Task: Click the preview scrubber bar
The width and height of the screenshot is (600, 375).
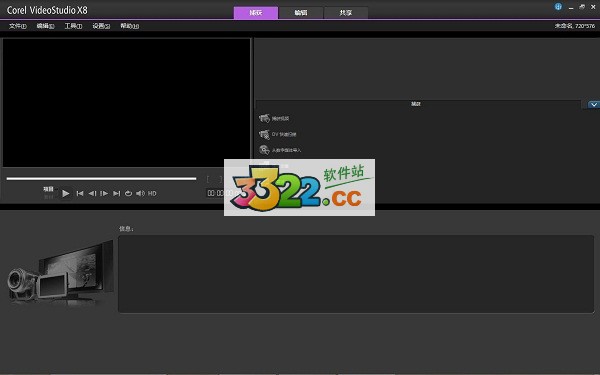Action: click(101, 178)
